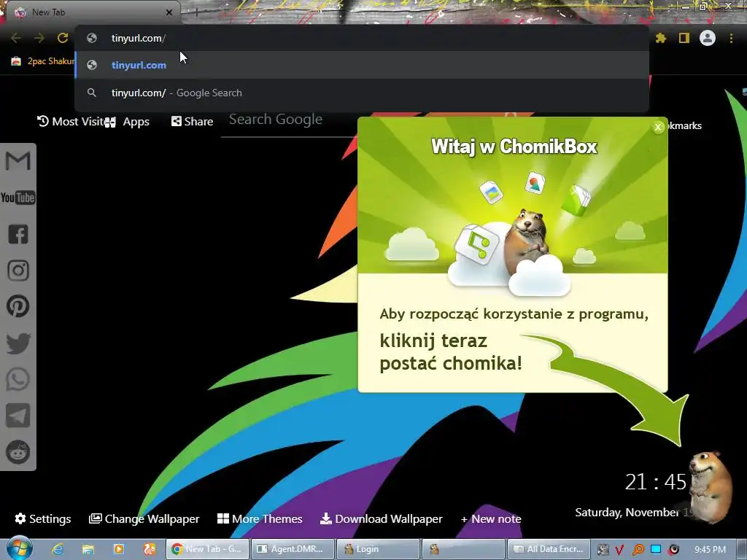Click the orange magnifier tray icon
This screenshot has width=747, height=560.
[x=638, y=550]
